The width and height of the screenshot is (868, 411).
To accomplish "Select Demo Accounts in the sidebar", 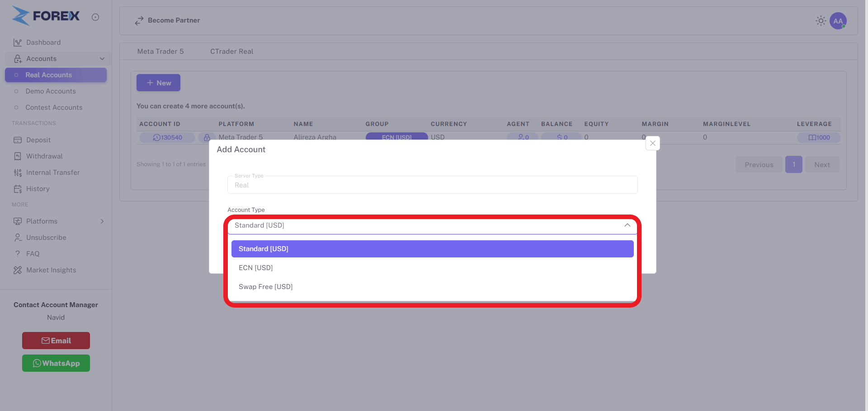I will 50,91.
